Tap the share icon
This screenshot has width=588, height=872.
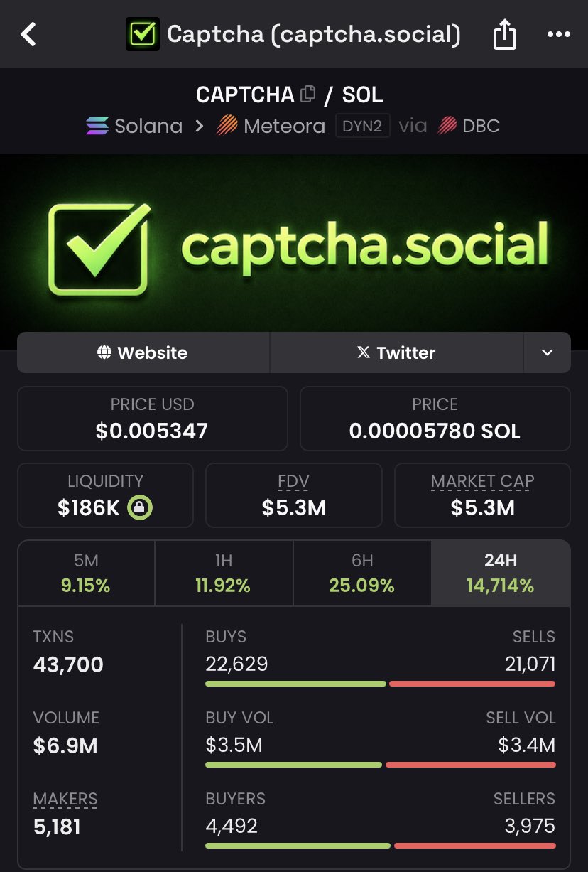point(504,34)
